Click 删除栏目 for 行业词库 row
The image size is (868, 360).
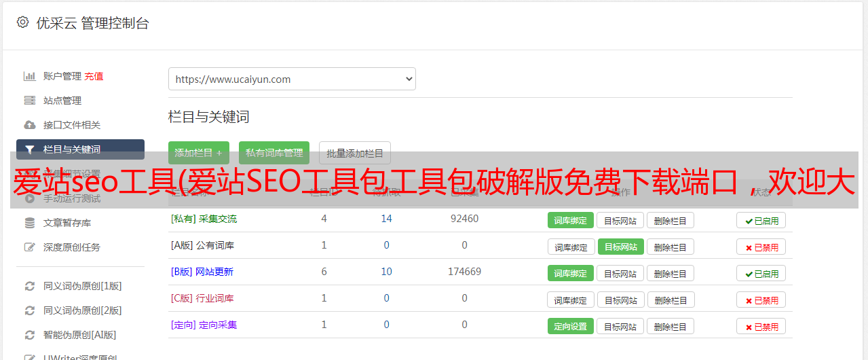click(x=671, y=300)
